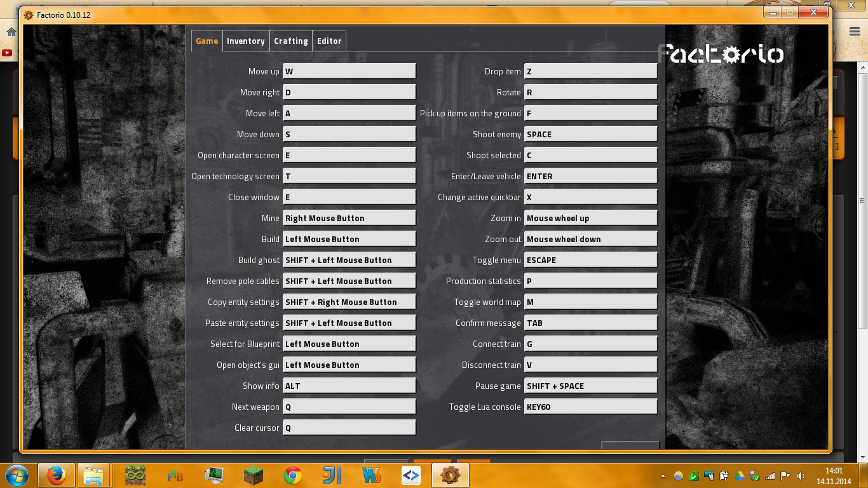Open Google Drive tray icon
This screenshot has height=488, width=868.
[740, 476]
